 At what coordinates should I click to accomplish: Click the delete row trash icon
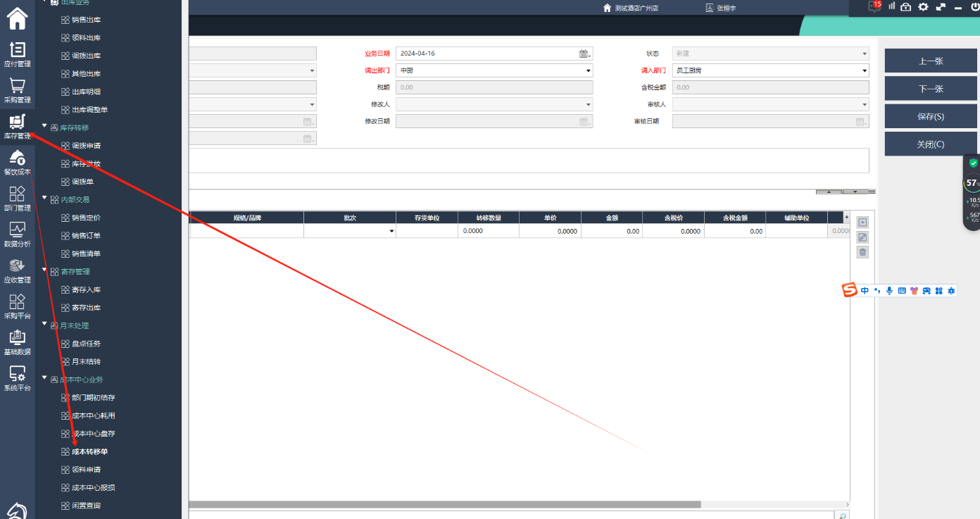(862, 252)
